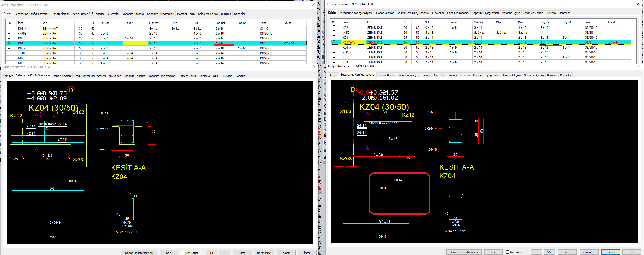Open Donatı Hesap Makinesi in the left dialog
Viewport: 644px width, 255px height.
[x=139, y=253]
